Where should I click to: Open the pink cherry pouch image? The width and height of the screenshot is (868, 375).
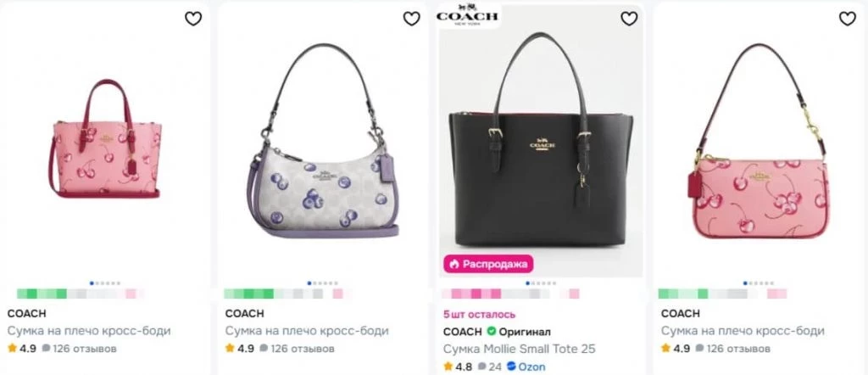pos(759,141)
